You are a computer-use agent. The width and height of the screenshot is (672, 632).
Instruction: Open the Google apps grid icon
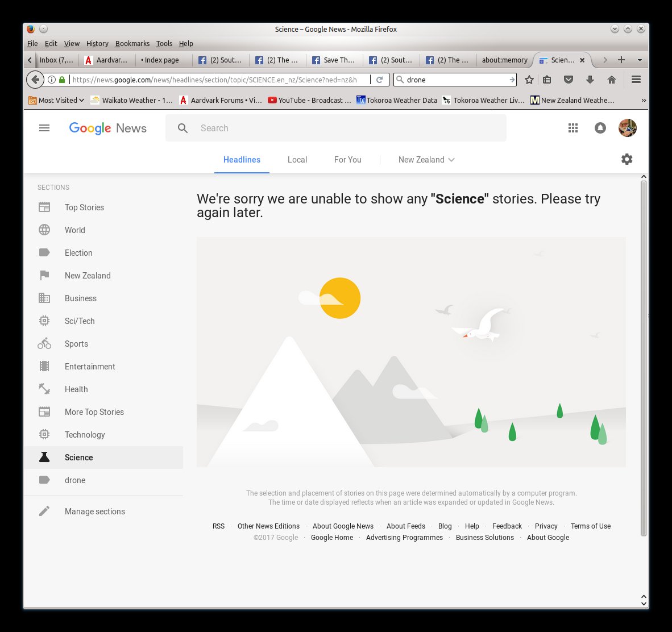(573, 128)
